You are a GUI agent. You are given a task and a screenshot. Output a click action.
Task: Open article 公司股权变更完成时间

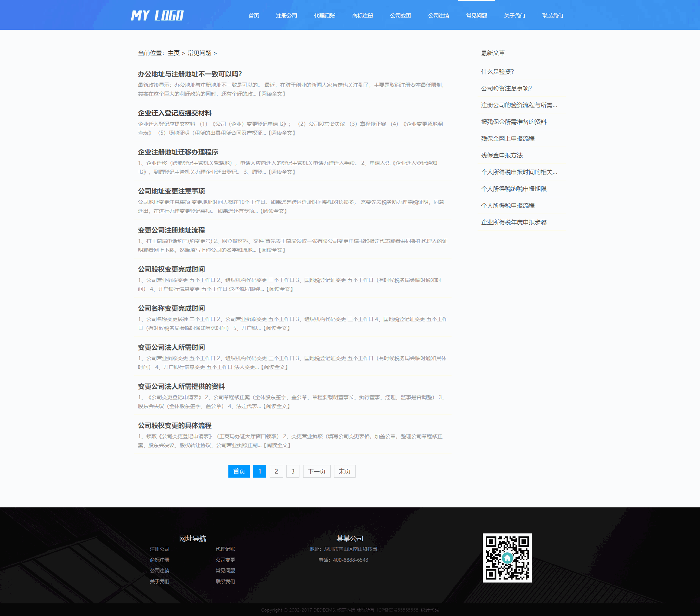point(171,269)
